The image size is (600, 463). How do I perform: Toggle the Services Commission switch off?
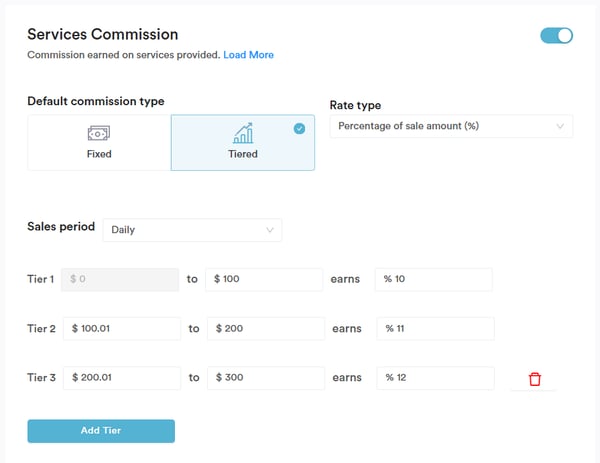[x=556, y=36]
